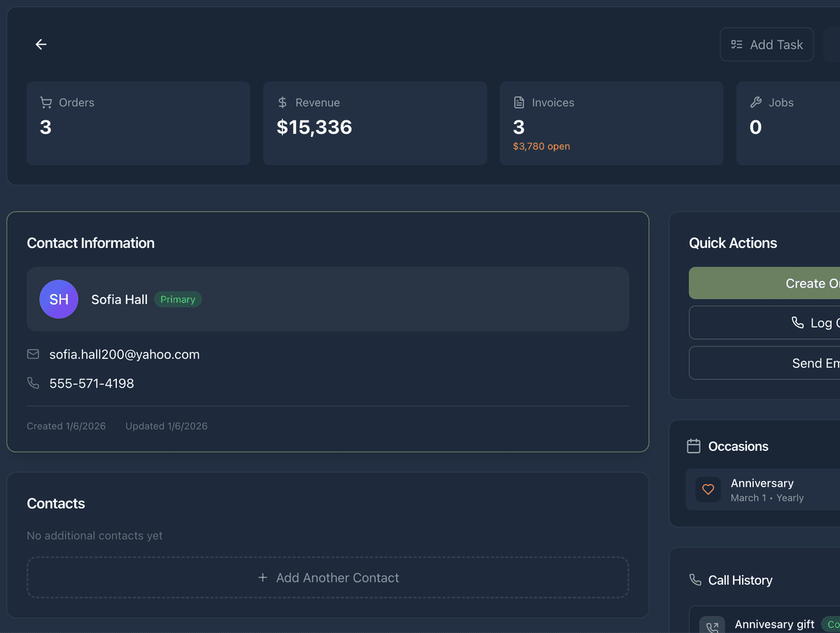Click the SH avatar circle

59,299
